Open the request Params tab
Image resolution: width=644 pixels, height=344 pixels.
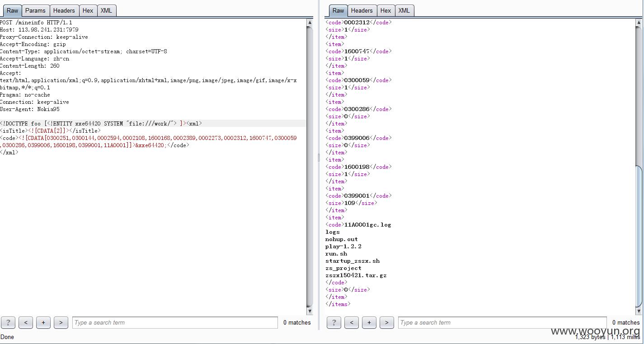coord(35,10)
